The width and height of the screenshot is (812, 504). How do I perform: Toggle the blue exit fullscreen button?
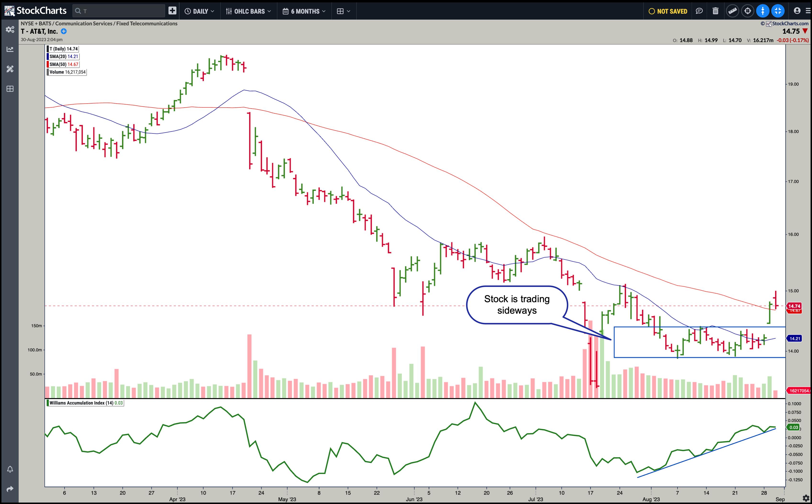coord(778,11)
